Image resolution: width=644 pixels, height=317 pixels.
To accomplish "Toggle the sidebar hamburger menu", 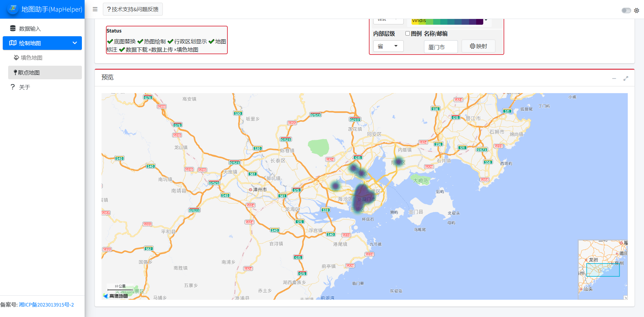I will 95,9.
